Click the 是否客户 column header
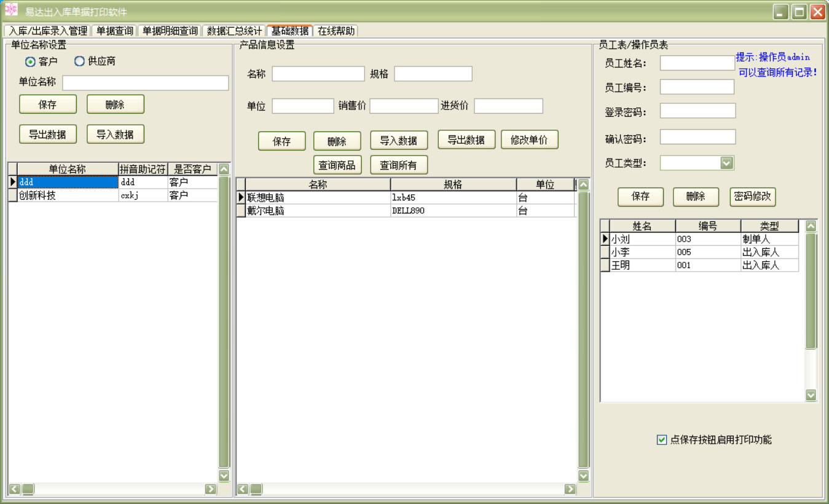 tap(192, 169)
